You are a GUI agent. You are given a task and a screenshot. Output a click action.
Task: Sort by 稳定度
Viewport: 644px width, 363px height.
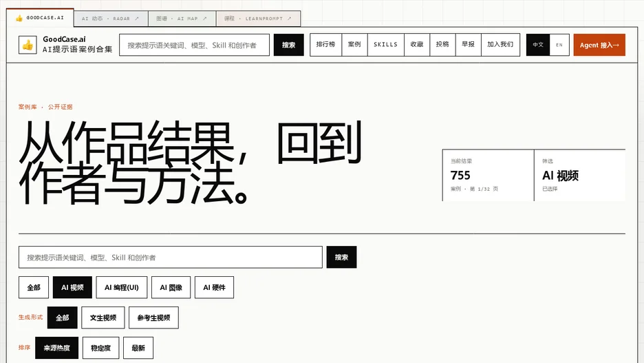pyautogui.click(x=100, y=348)
